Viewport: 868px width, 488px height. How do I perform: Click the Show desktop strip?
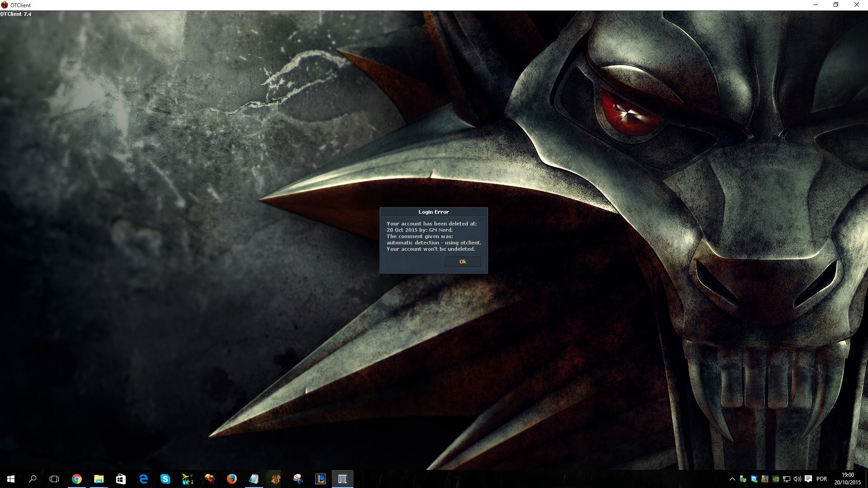tap(866, 479)
